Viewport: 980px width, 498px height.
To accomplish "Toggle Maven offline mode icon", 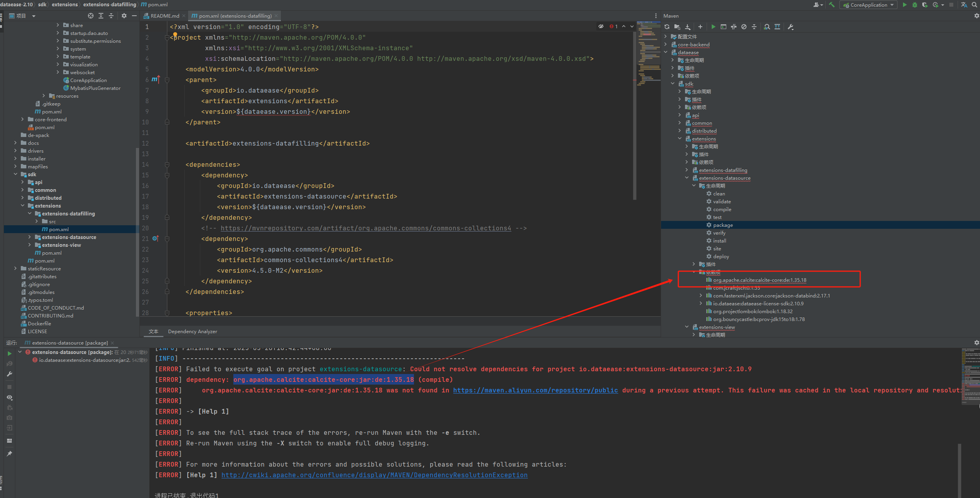I will pyautogui.click(x=734, y=27).
